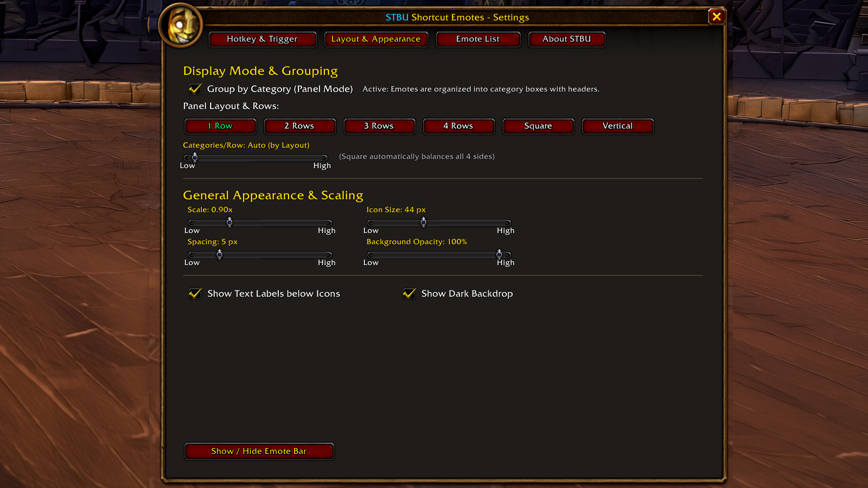The height and width of the screenshot is (488, 868).
Task: Open the Emote List tab
Action: pyautogui.click(x=478, y=39)
